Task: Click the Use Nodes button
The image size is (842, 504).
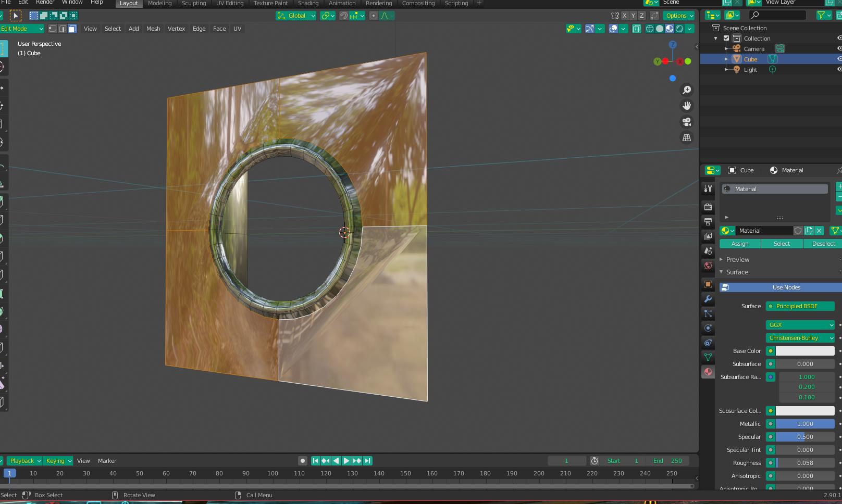Action: (781, 287)
